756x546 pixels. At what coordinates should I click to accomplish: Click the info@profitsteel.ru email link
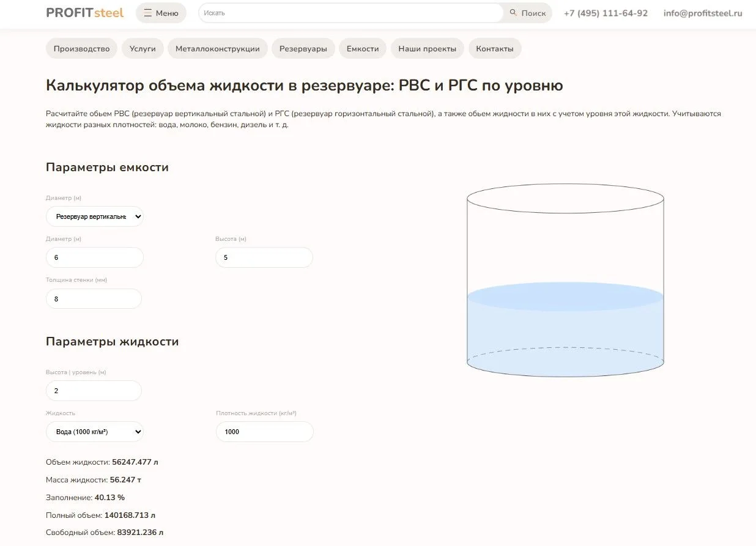coord(703,13)
